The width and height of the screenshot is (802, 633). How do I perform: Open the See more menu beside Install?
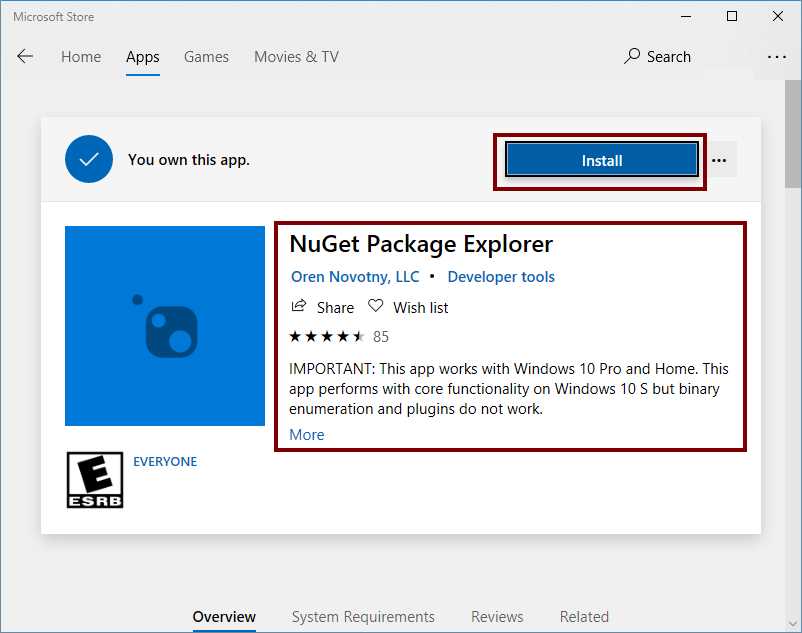click(x=719, y=159)
